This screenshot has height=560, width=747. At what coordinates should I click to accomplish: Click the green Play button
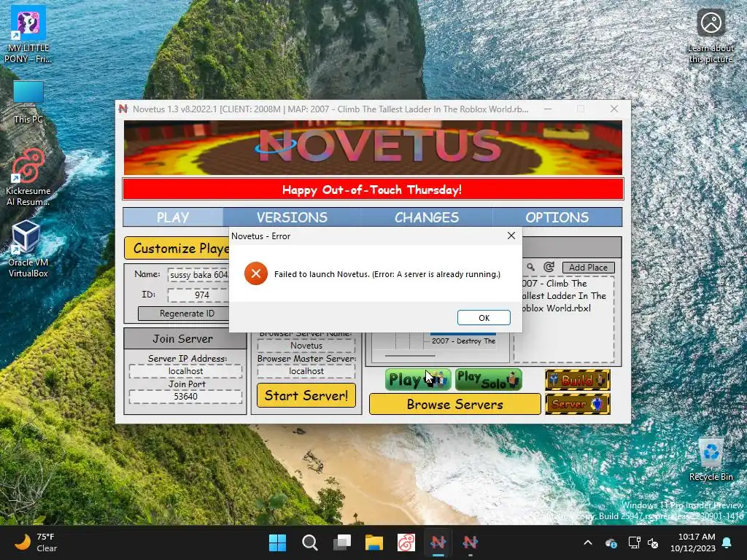(418, 379)
